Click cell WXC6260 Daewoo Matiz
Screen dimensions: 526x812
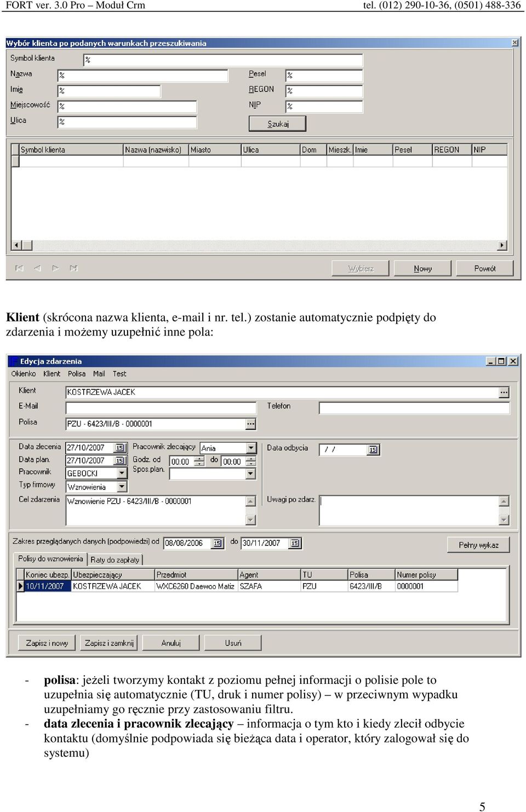(196, 586)
